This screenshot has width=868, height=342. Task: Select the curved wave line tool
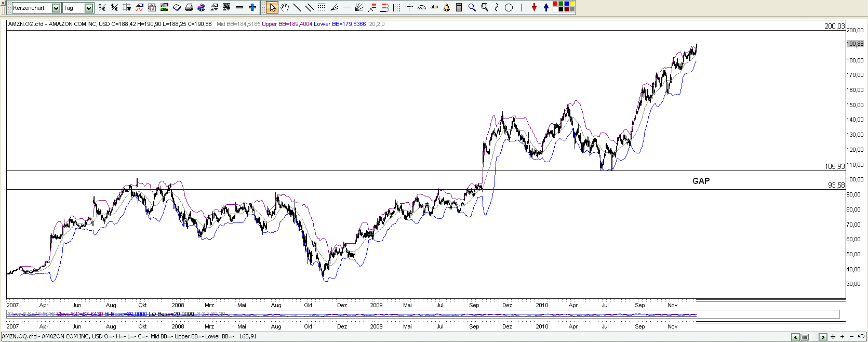point(497,7)
